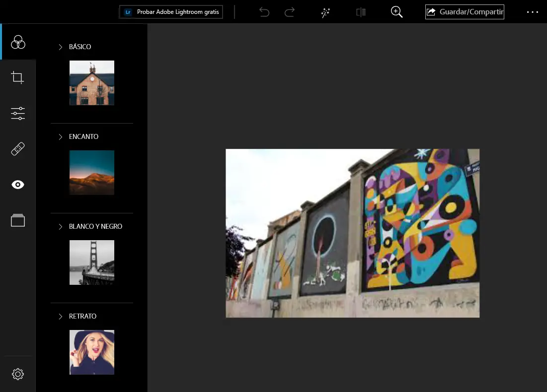Expand the ENCANTO chevron
Viewport: 547px width, 392px height.
(x=60, y=137)
